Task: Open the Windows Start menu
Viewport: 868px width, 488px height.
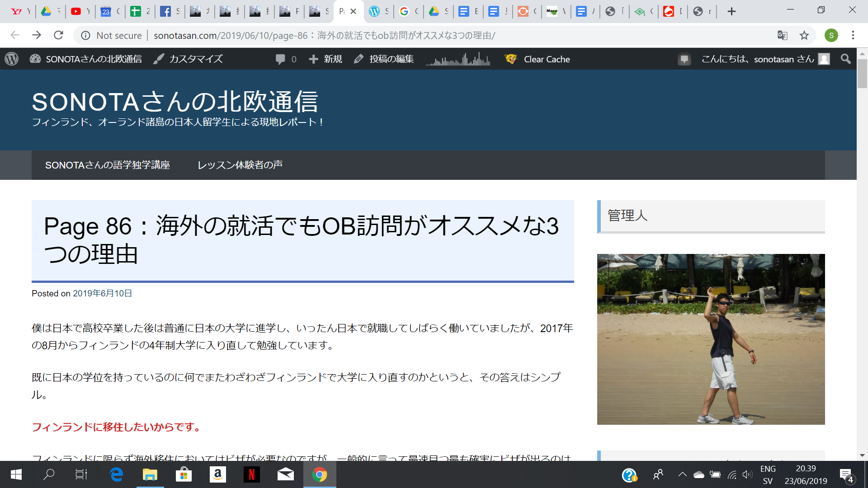Action: pyautogui.click(x=16, y=474)
